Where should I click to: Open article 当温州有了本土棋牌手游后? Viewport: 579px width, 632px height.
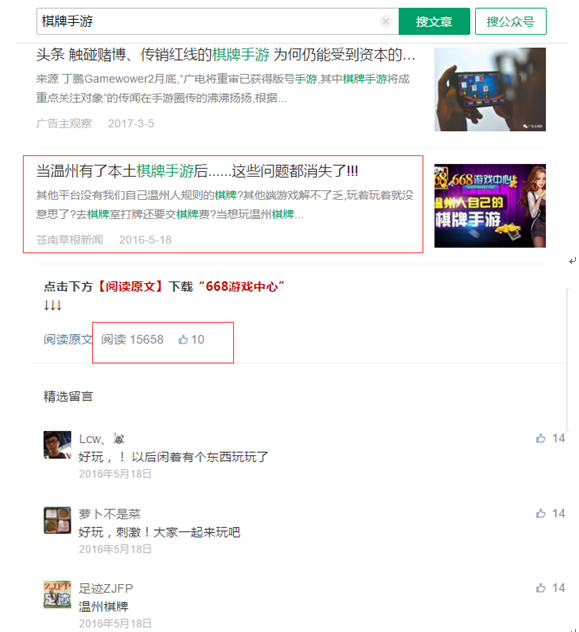pos(197,171)
